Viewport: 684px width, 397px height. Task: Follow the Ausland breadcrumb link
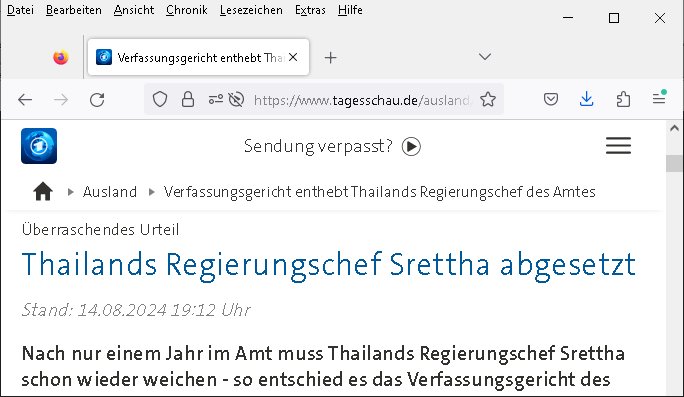coord(110,192)
